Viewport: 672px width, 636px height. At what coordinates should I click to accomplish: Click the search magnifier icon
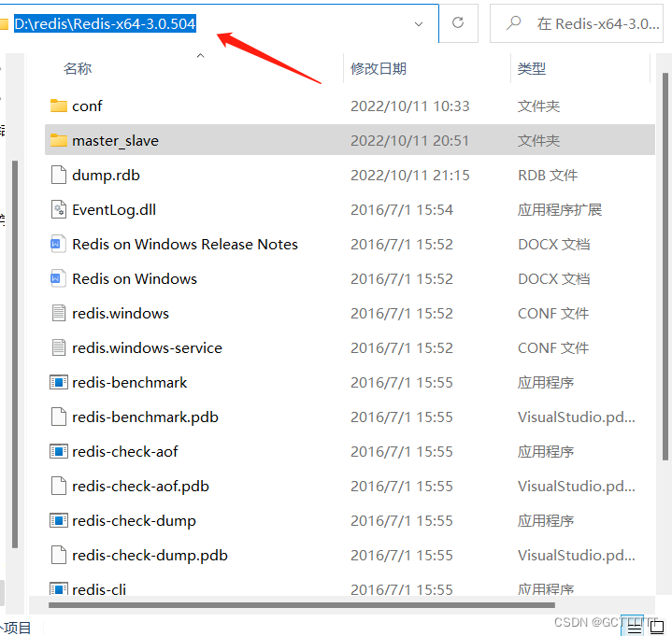click(513, 22)
